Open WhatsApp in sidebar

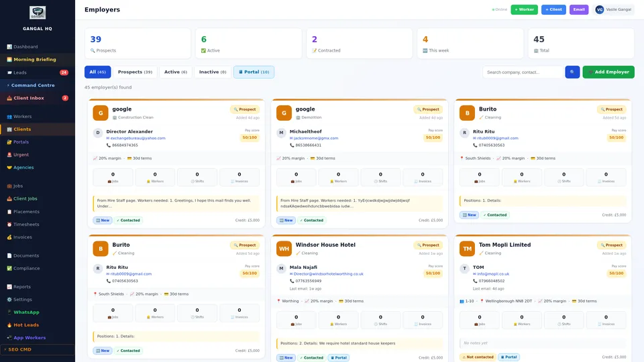(38, 312)
